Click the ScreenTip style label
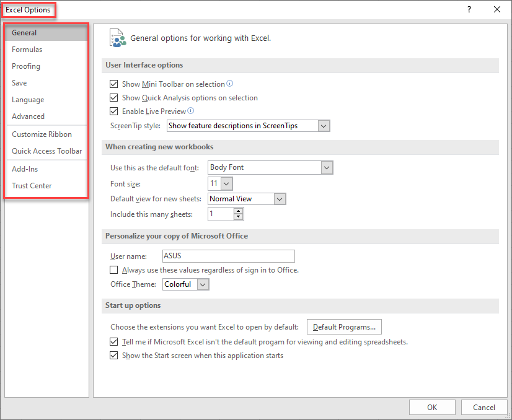 pos(135,126)
